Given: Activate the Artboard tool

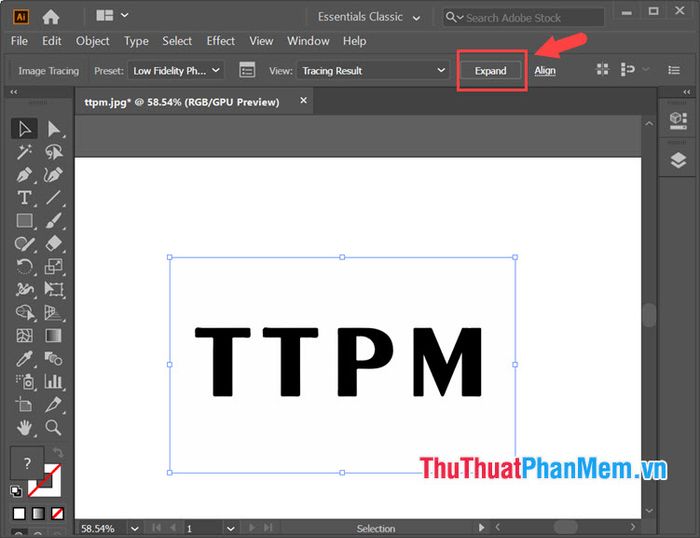Looking at the screenshot, I should [24, 405].
